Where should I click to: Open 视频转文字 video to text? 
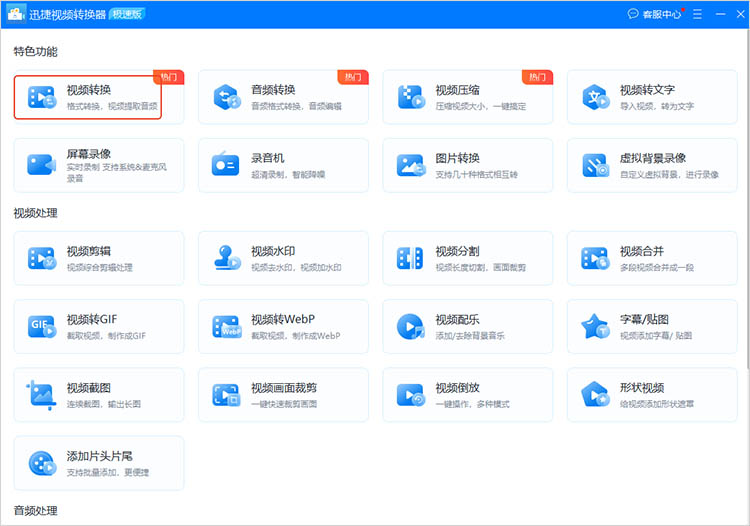pos(651,97)
